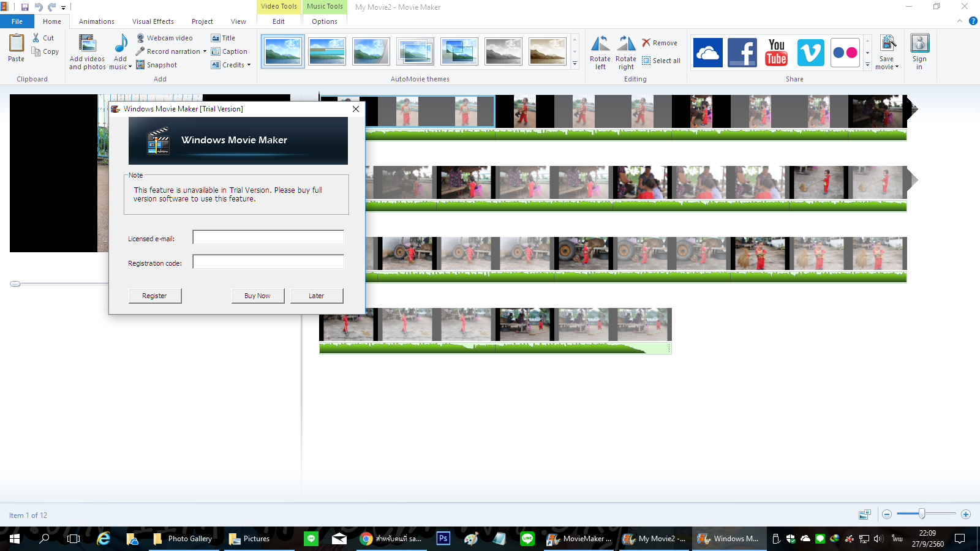The height and width of the screenshot is (551, 980).
Task: Switch to the Project tab
Action: tap(202, 21)
